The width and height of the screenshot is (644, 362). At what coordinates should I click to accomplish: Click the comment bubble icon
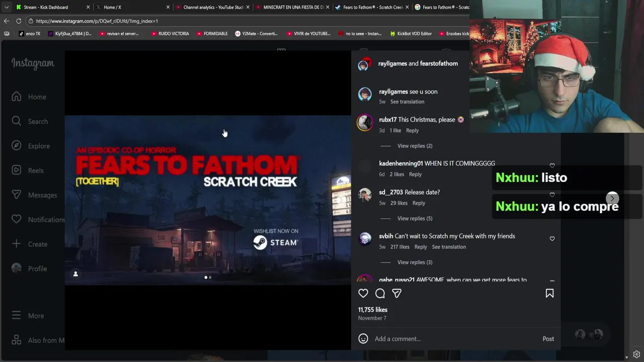[380, 293]
